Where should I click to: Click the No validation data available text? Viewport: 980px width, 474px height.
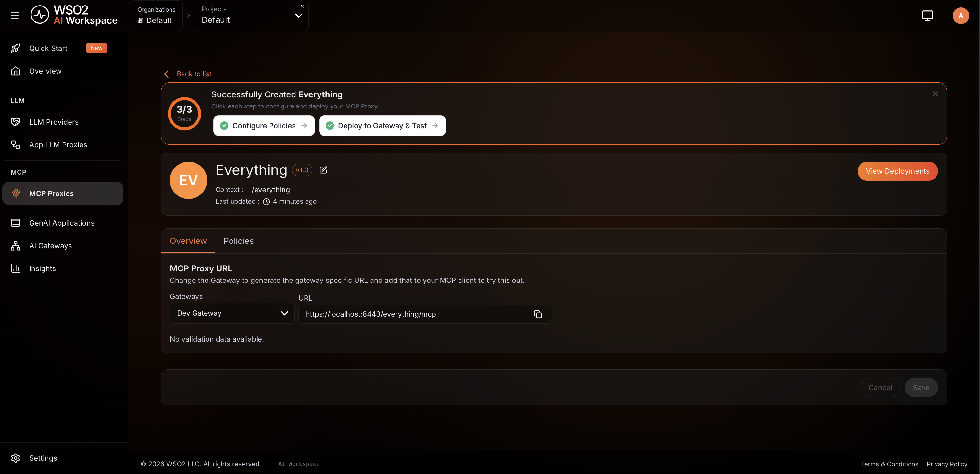tap(217, 339)
